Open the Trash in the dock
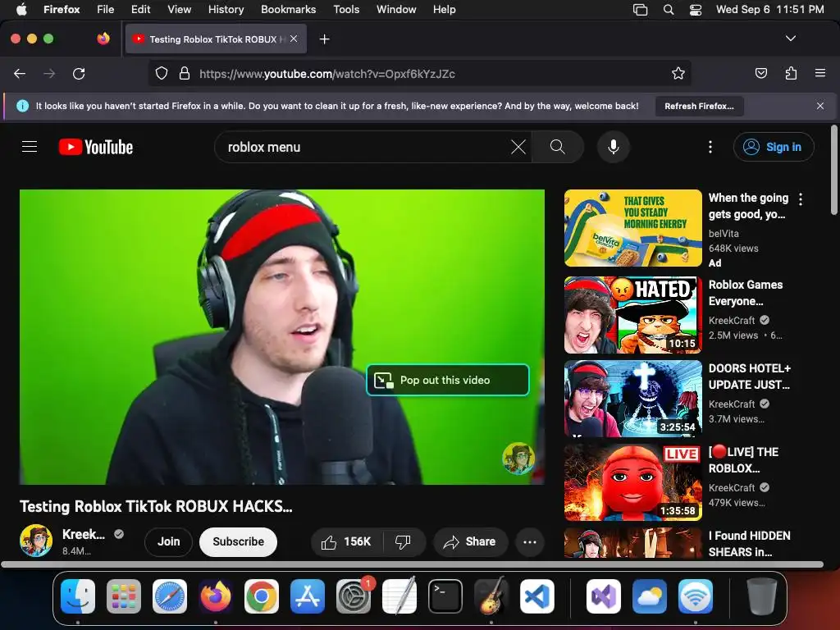Screen dimensions: 840x630 tap(761, 596)
